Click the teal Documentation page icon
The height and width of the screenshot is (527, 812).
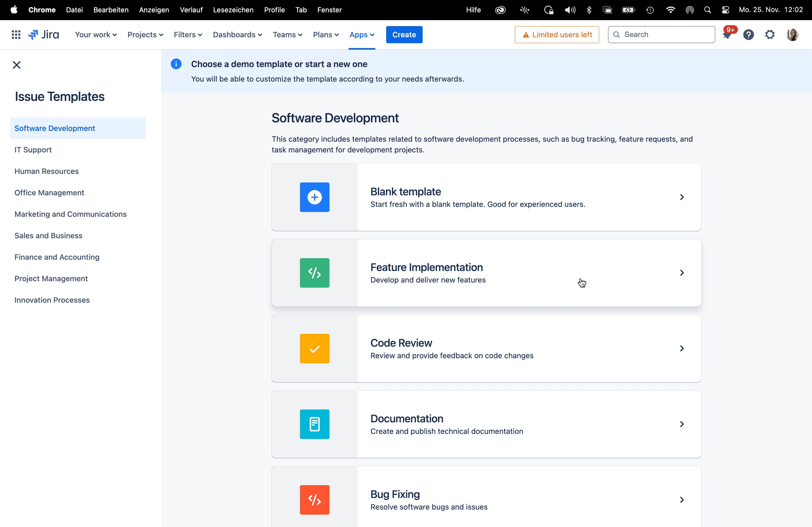pyautogui.click(x=314, y=424)
